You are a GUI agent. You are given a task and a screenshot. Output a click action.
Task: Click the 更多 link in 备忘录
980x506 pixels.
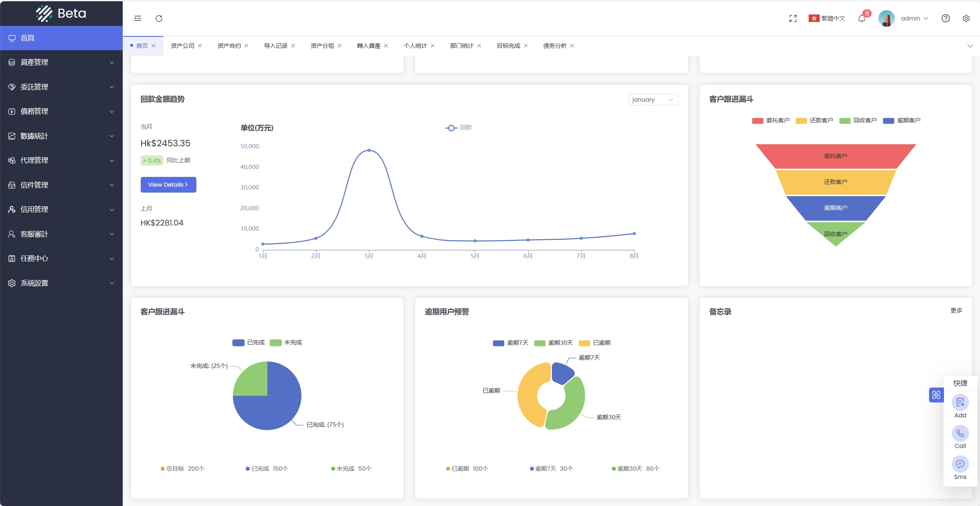[956, 311]
